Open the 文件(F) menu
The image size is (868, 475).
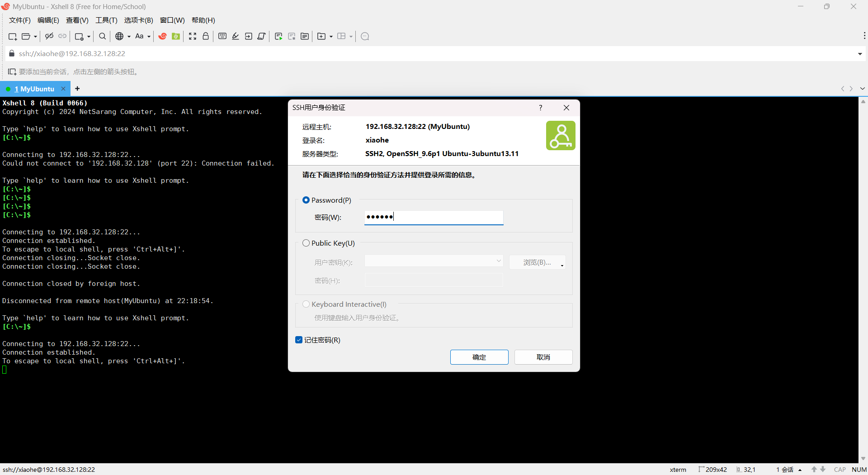tap(20, 20)
